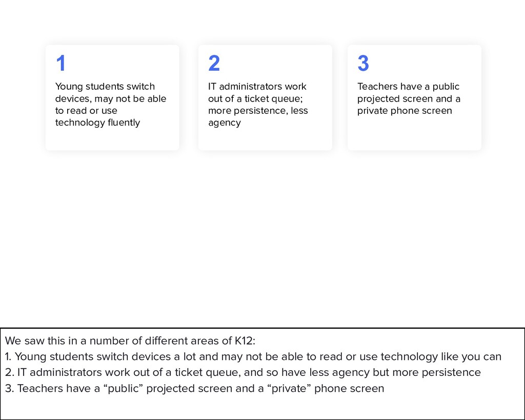Click the empty area below notes line 3

click(x=262, y=407)
